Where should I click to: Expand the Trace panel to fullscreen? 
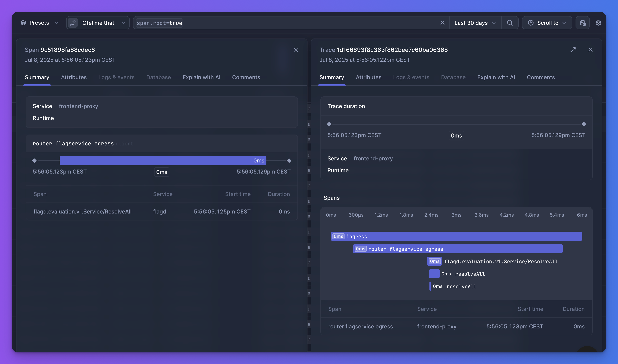click(573, 50)
